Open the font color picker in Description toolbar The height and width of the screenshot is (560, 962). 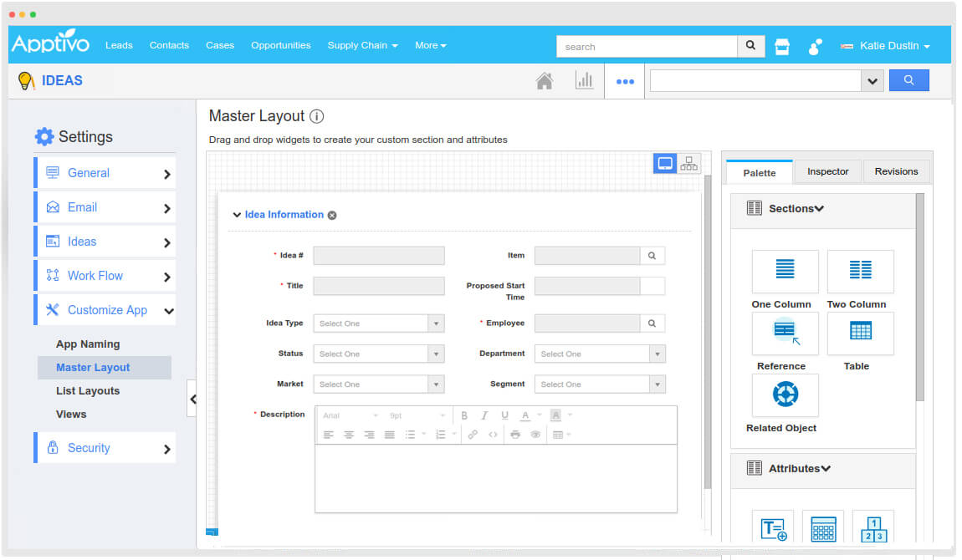[x=525, y=415]
